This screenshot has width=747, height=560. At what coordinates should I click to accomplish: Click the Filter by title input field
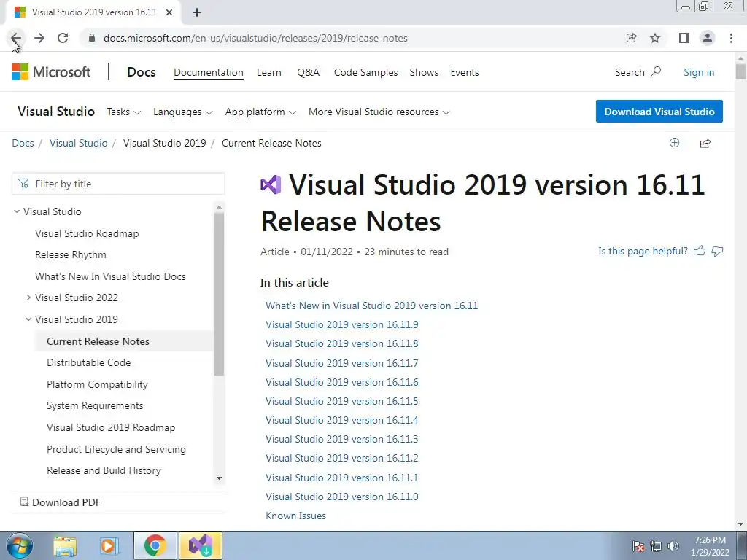118,184
